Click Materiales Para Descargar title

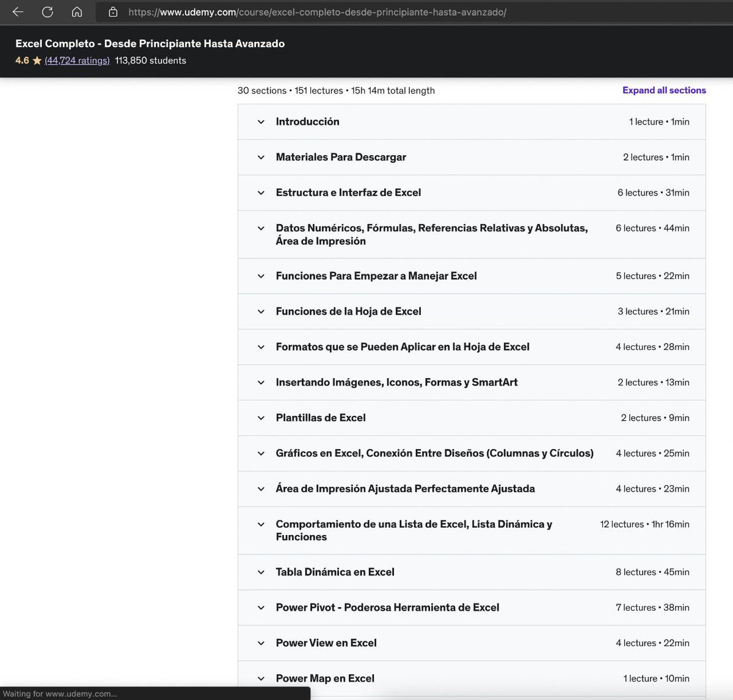pyautogui.click(x=341, y=157)
